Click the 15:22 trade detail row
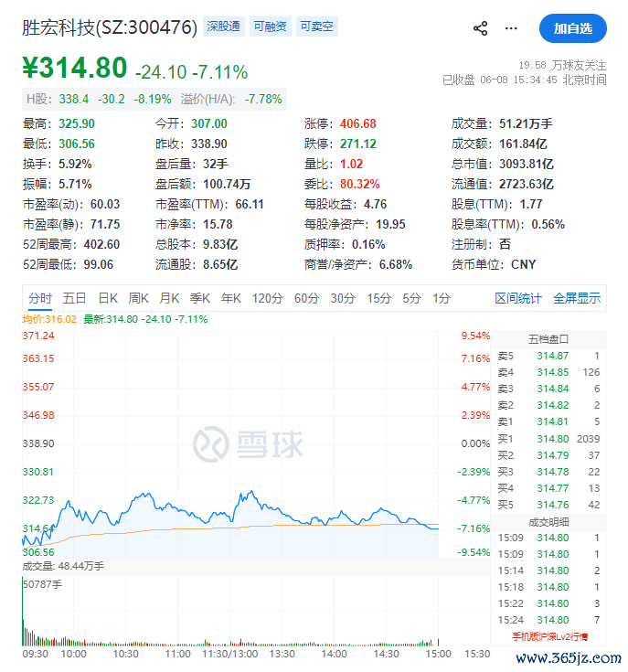Viewport: 628px width, 672px height. point(548,603)
